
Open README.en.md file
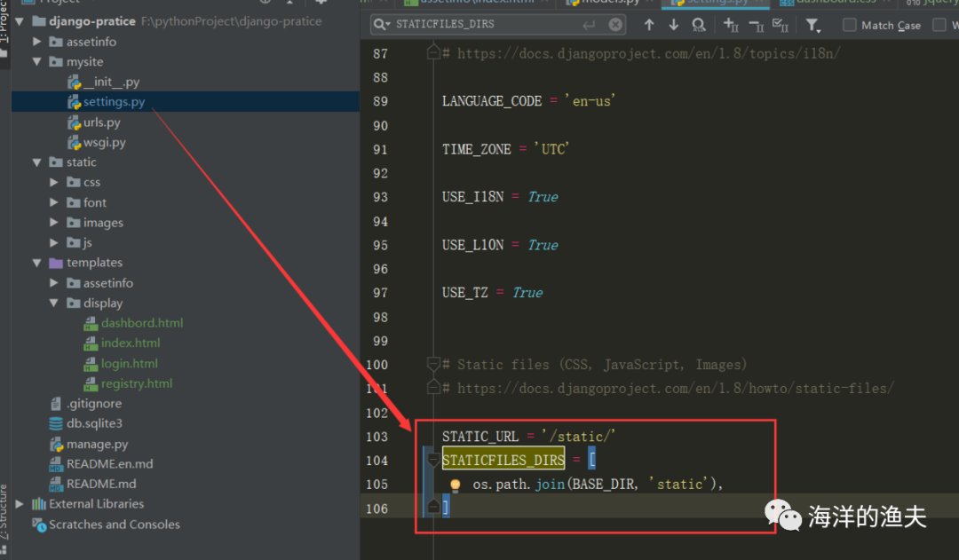(109, 464)
